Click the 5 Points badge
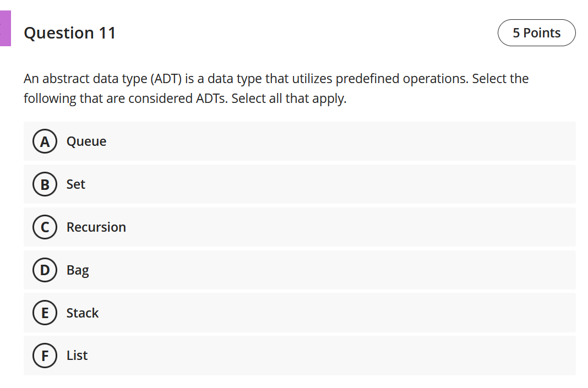 [537, 32]
